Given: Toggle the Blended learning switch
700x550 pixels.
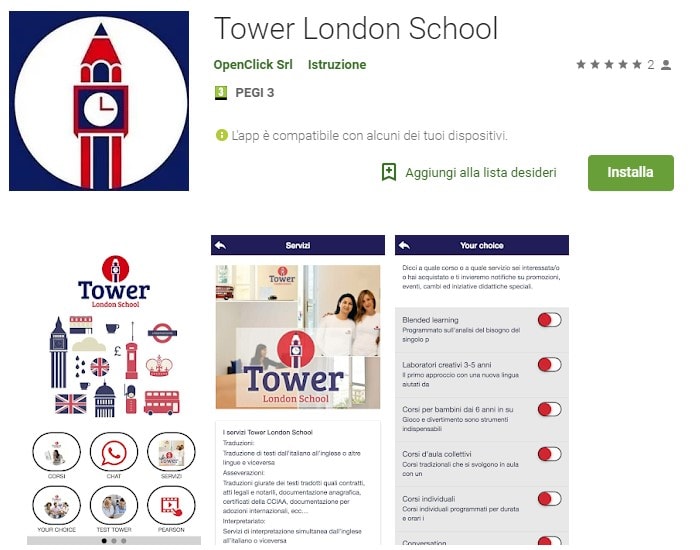Looking at the screenshot, I should [549, 320].
